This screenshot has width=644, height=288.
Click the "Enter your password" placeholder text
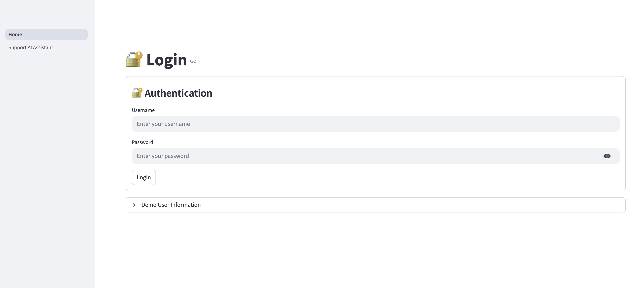163,156
